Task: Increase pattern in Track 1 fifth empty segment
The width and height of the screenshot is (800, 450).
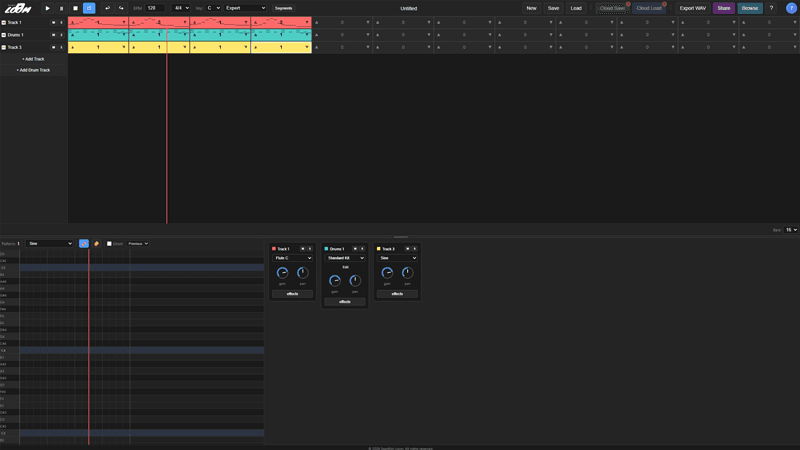Action: [316, 22]
